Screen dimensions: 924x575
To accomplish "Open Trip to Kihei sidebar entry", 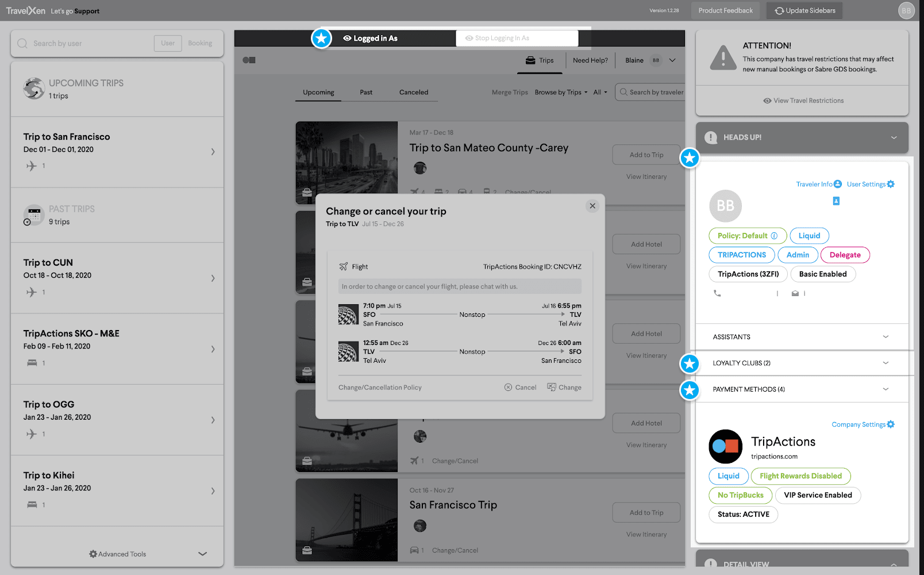I will pyautogui.click(x=117, y=490).
